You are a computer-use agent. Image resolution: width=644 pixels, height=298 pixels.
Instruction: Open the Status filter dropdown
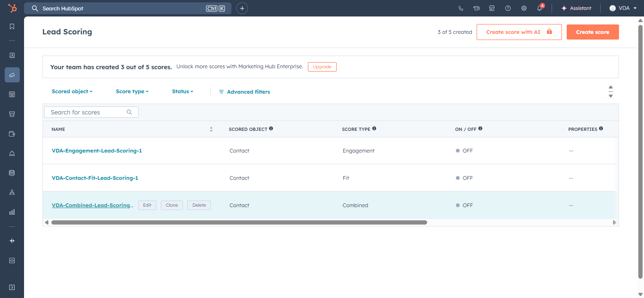point(182,91)
